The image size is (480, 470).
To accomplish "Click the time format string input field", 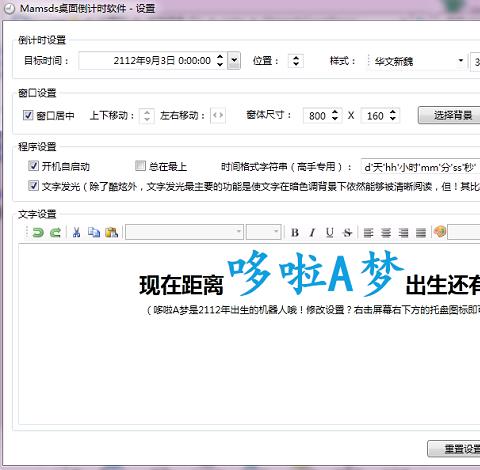I will click(420, 167).
